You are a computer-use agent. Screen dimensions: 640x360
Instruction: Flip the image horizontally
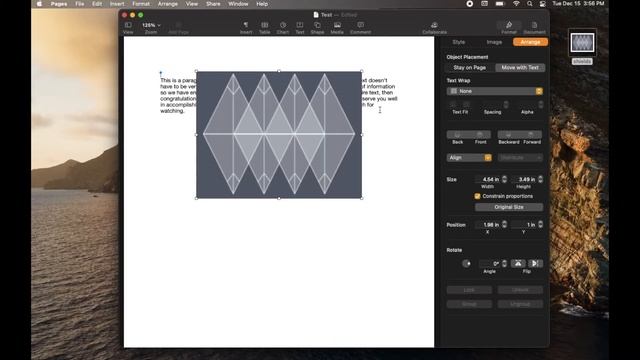(518, 263)
